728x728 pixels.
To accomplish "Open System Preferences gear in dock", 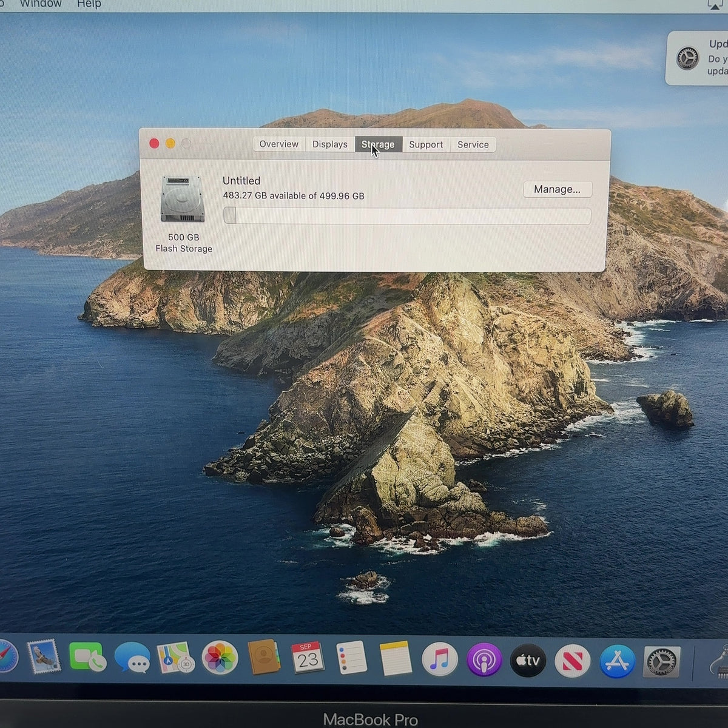I will click(661, 662).
